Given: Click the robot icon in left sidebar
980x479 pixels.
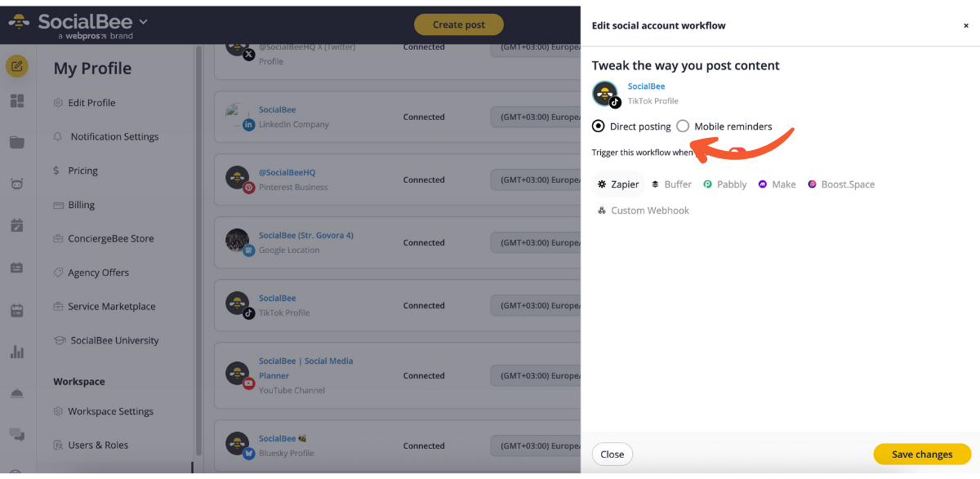Looking at the screenshot, I should pyautogui.click(x=17, y=184).
